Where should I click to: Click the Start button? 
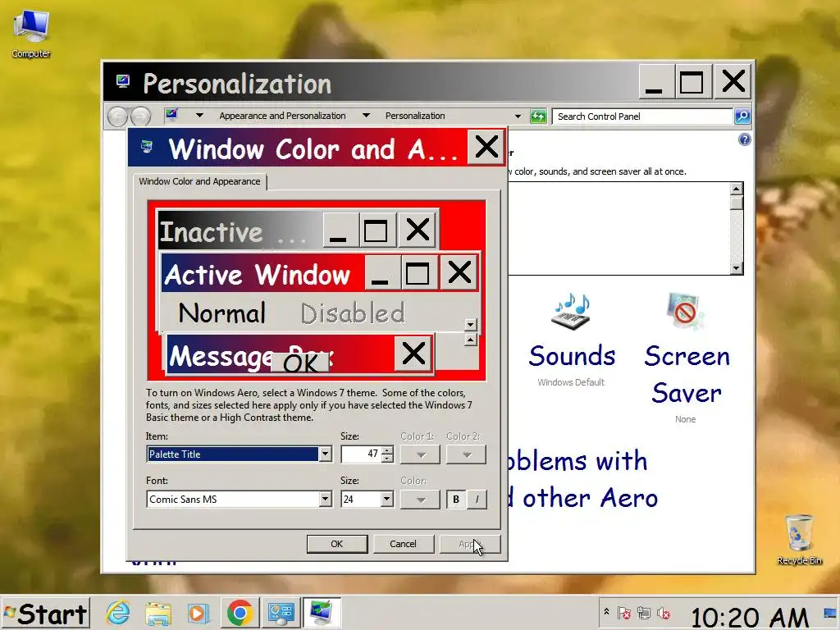(x=45, y=614)
